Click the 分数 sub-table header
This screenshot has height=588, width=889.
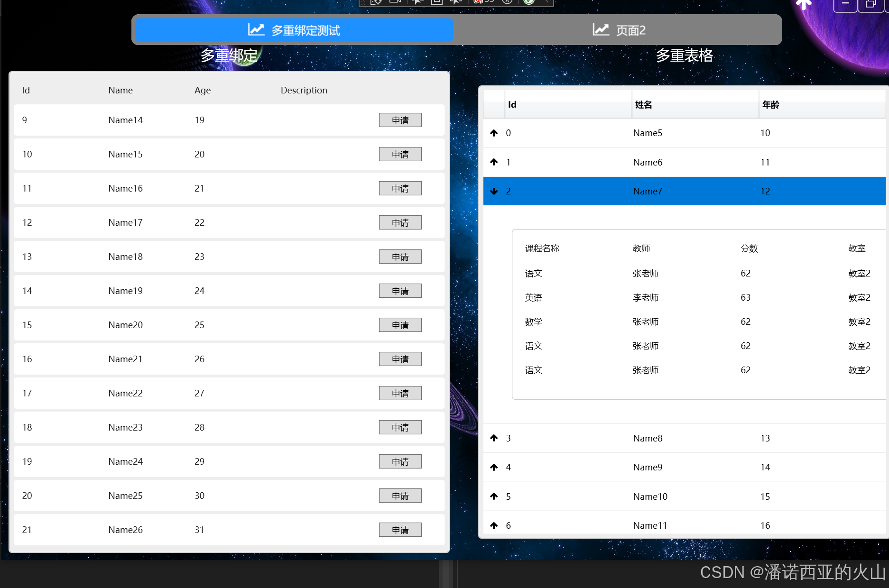point(749,248)
